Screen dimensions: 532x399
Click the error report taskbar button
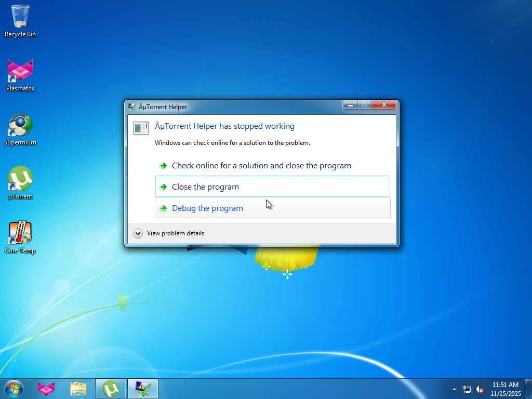pos(143,389)
